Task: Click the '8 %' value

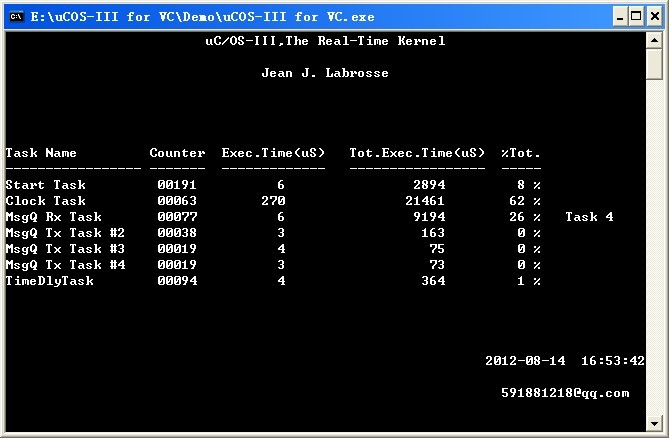Action: (x=529, y=185)
